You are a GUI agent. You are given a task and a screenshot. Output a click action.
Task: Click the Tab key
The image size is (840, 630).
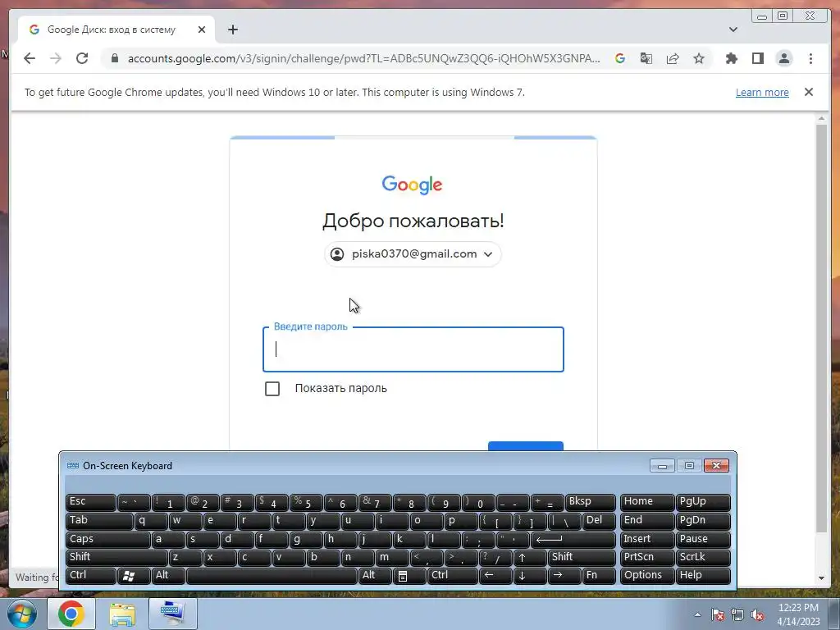99,521
